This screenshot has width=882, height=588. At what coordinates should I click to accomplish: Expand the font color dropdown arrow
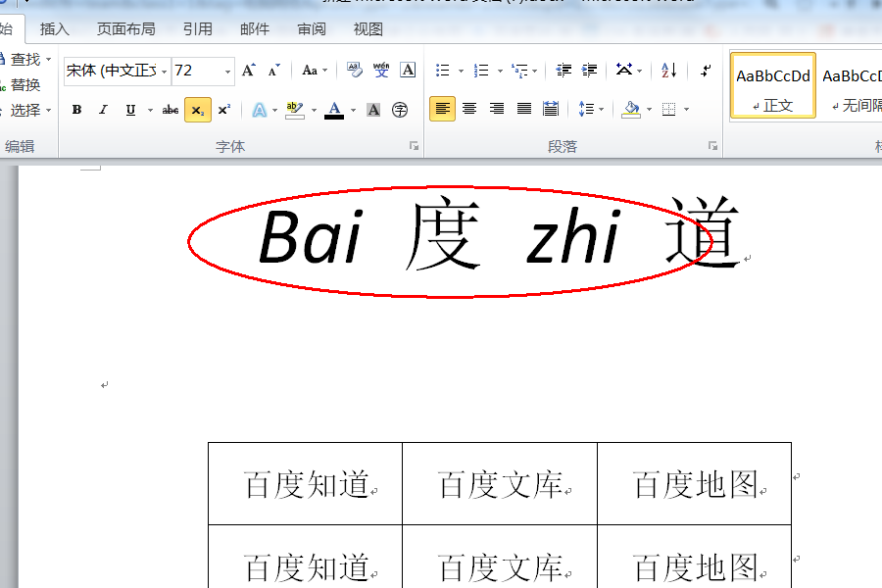point(353,110)
